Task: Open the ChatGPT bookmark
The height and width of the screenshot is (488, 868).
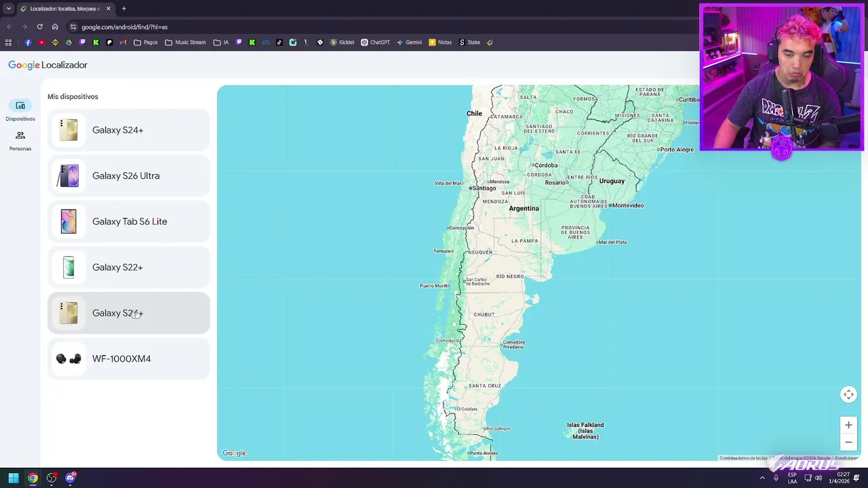Action: (376, 42)
